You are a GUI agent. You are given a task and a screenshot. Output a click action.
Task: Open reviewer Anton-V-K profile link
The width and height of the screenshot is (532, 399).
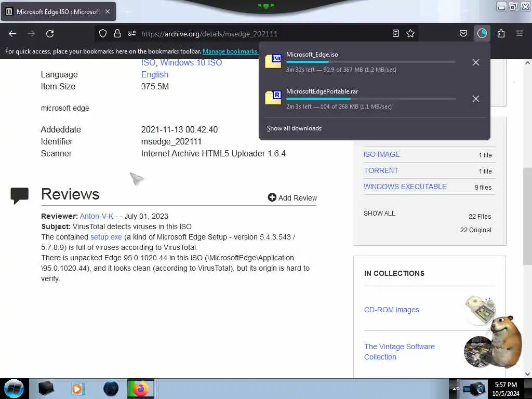point(96,216)
